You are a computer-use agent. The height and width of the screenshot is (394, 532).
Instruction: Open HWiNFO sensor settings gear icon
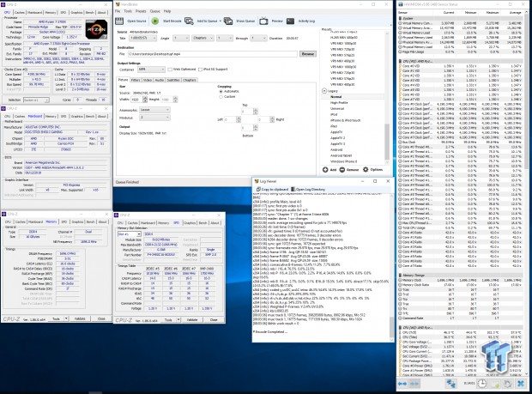click(x=508, y=384)
